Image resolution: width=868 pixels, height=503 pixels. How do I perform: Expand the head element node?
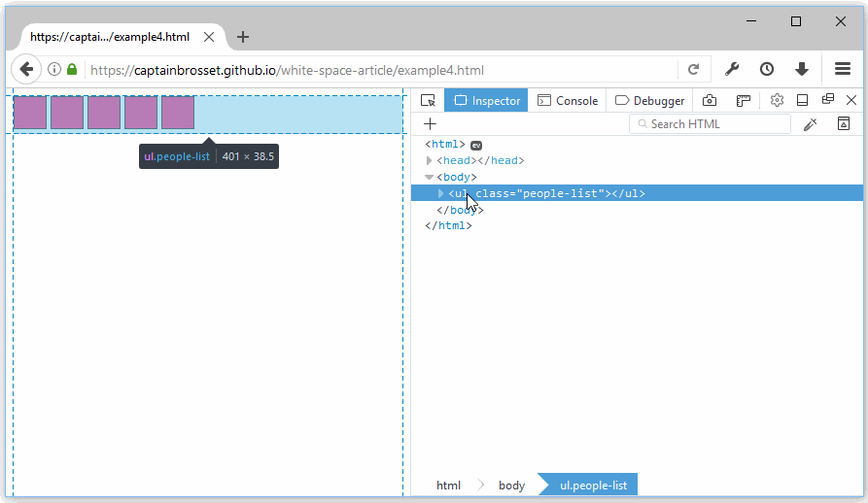[x=430, y=161]
